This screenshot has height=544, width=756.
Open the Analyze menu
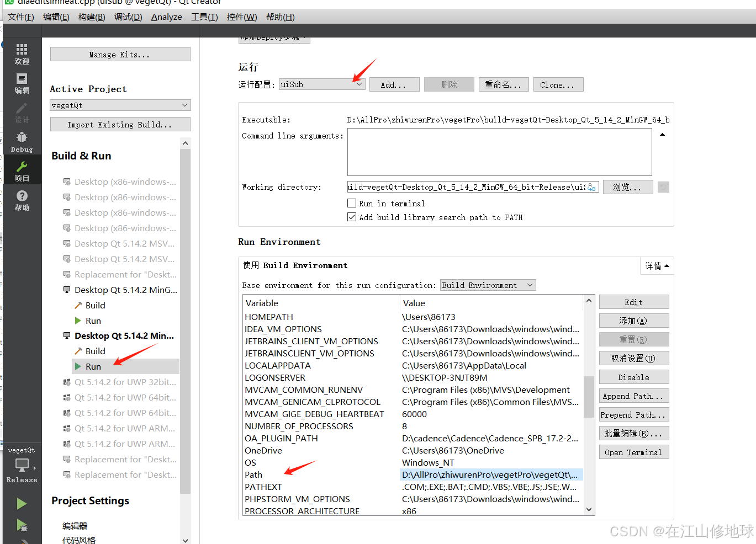click(x=167, y=17)
